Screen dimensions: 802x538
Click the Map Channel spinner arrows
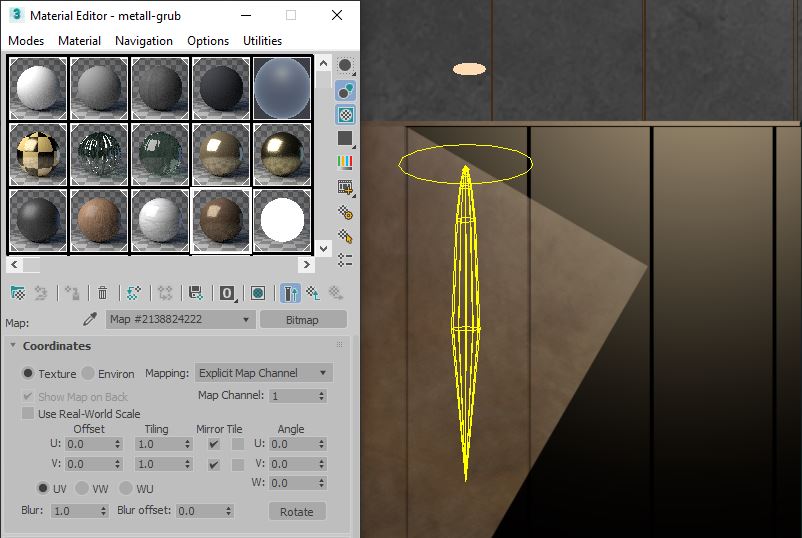321,396
